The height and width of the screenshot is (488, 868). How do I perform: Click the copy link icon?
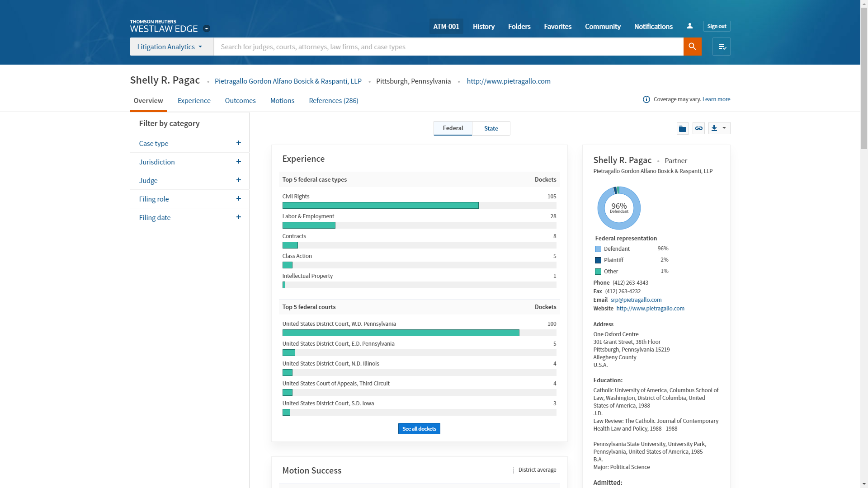(698, 129)
